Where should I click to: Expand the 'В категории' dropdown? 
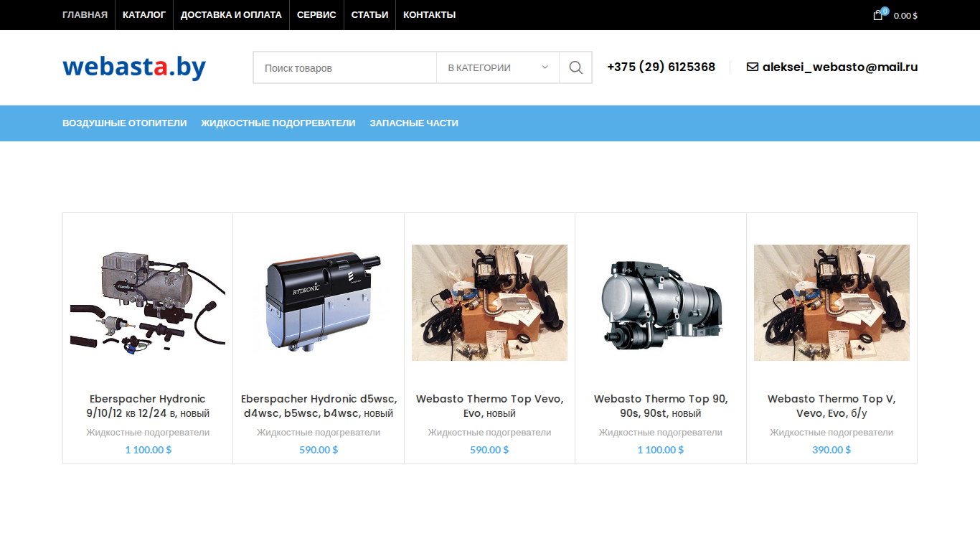click(498, 67)
